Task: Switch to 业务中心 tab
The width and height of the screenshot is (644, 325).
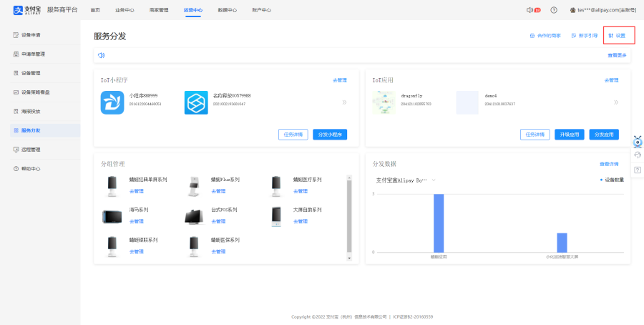Action: [125, 10]
